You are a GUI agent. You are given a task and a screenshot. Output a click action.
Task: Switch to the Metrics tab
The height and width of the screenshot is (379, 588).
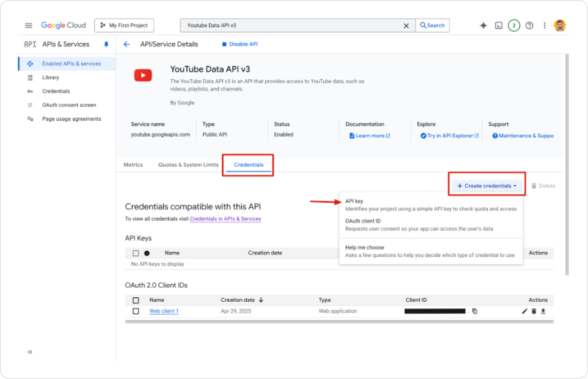click(x=133, y=165)
